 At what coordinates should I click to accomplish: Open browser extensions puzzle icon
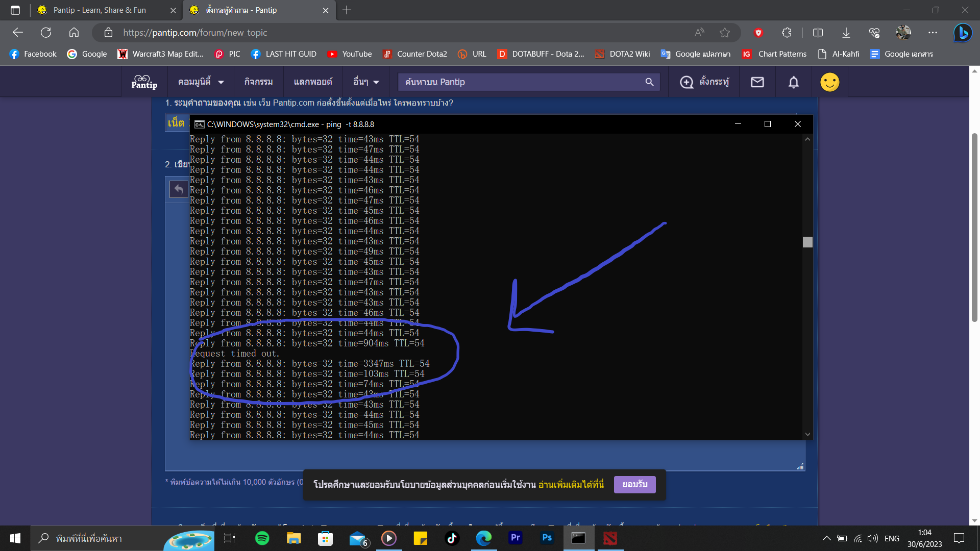(787, 33)
